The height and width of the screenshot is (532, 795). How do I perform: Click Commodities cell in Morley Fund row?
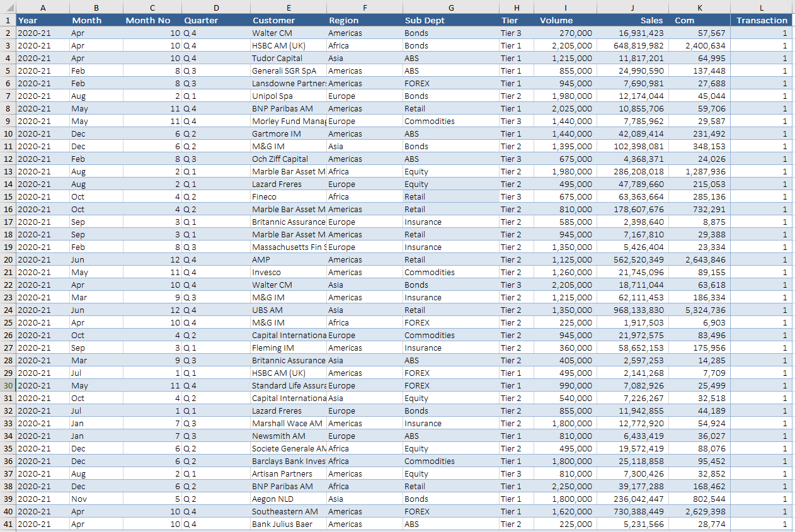pos(450,121)
